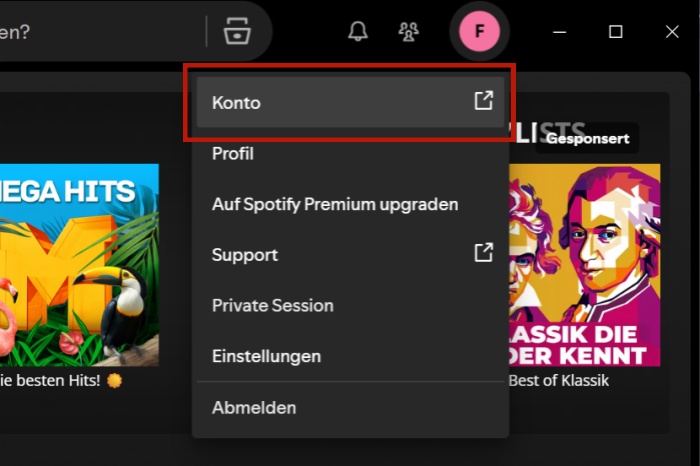Screen dimensions: 700x466
Task: Log out via Abmelden
Action: click(x=254, y=407)
